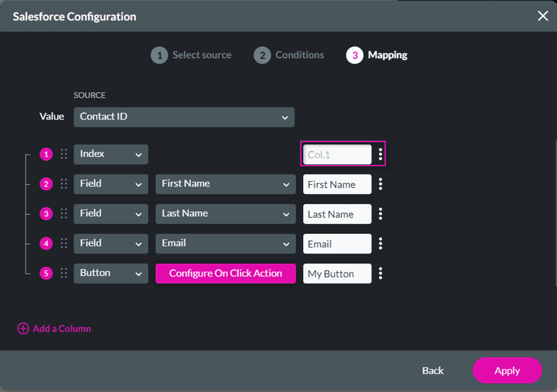Open the First Name field dropdown
The height and width of the screenshot is (392, 557).
point(225,184)
